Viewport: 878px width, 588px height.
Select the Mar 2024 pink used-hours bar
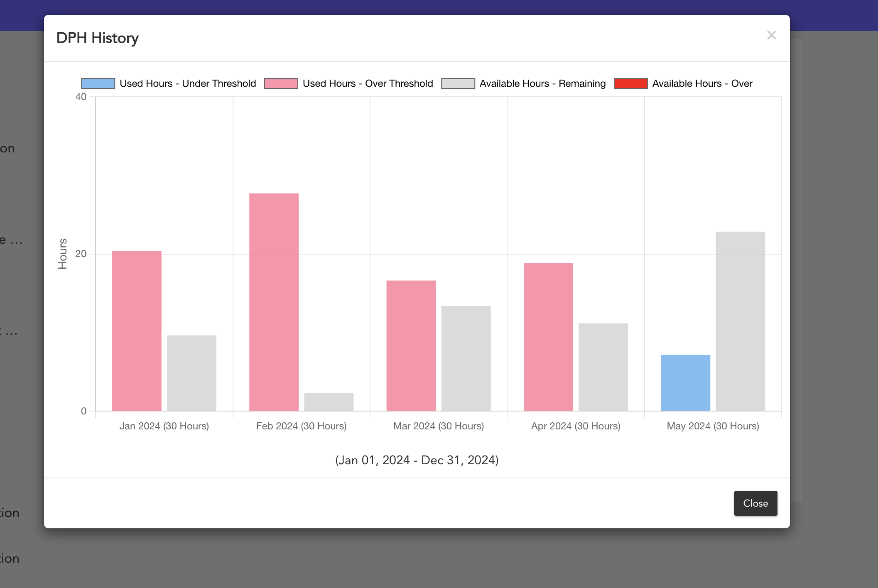pos(411,345)
